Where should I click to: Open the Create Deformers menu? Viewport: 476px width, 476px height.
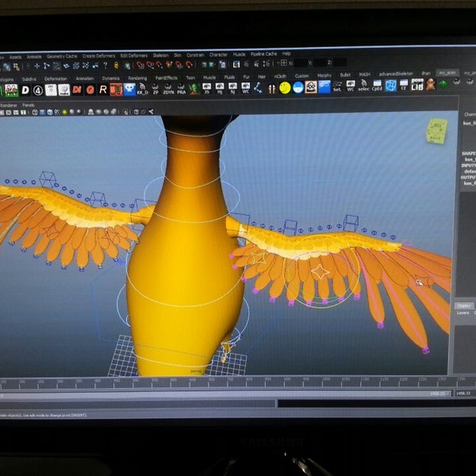coord(98,56)
